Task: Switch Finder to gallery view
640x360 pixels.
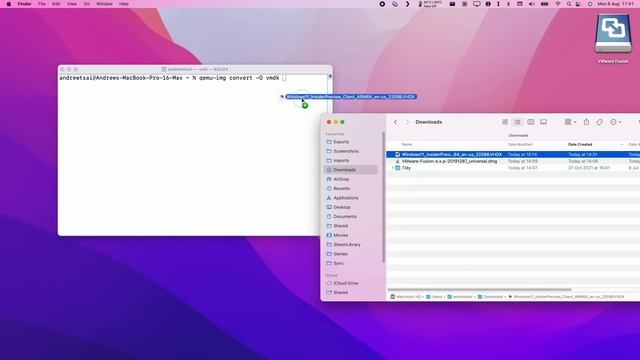Action: click(543, 122)
